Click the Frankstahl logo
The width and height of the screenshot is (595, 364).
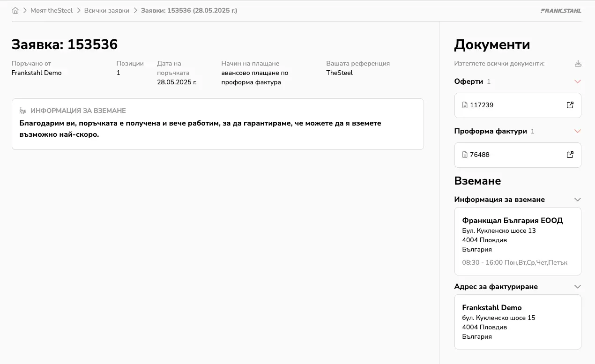(x=561, y=10)
